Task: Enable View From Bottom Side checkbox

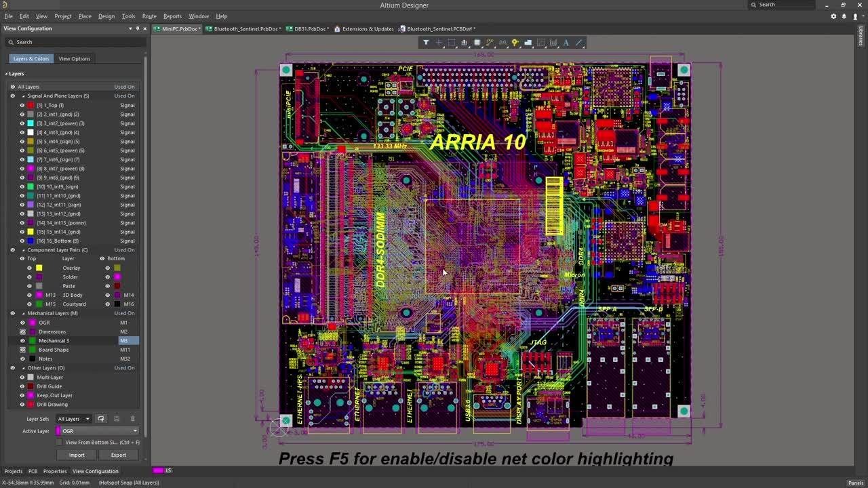Action: click(x=60, y=442)
